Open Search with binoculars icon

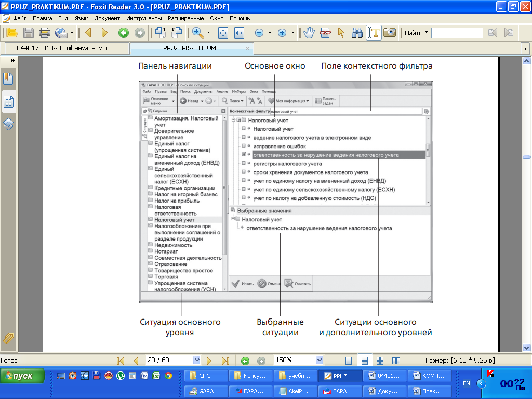click(357, 33)
